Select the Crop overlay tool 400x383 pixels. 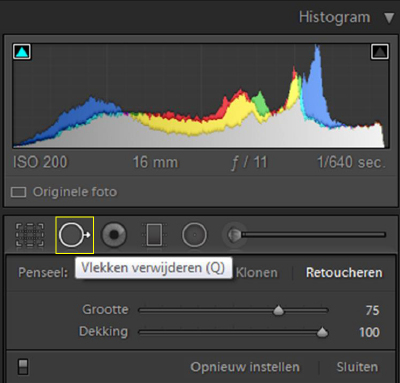click(30, 235)
